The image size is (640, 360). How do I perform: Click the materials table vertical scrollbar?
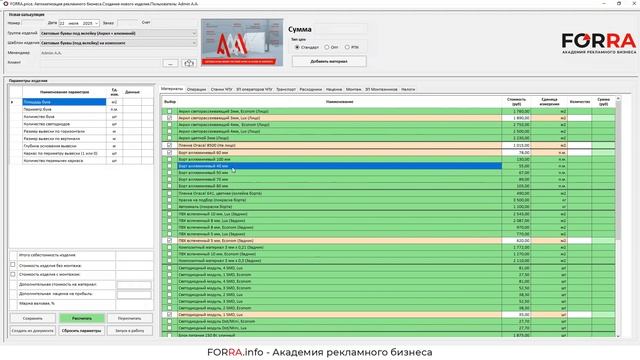tap(618, 171)
